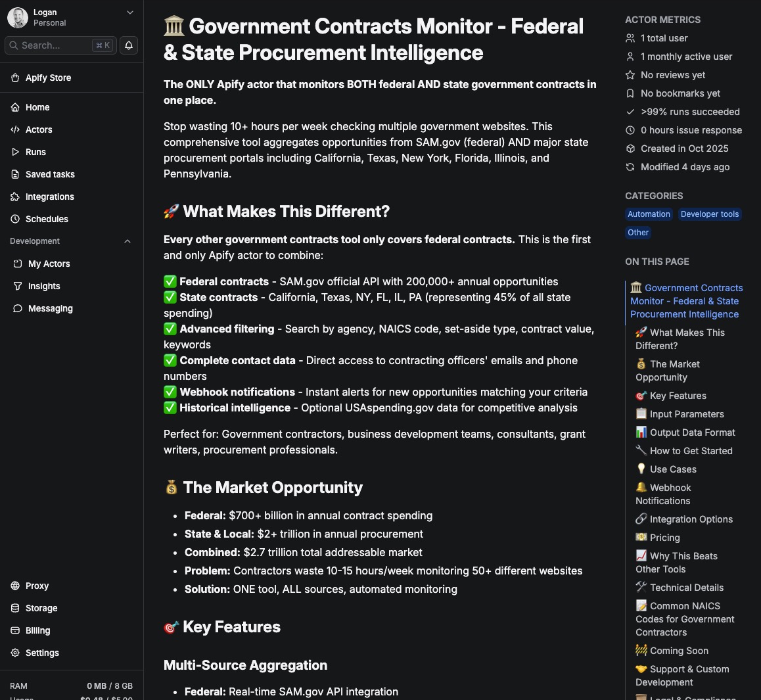Go to Home in the sidebar
This screenshot has width=761, height=700.
click(37, 107)
